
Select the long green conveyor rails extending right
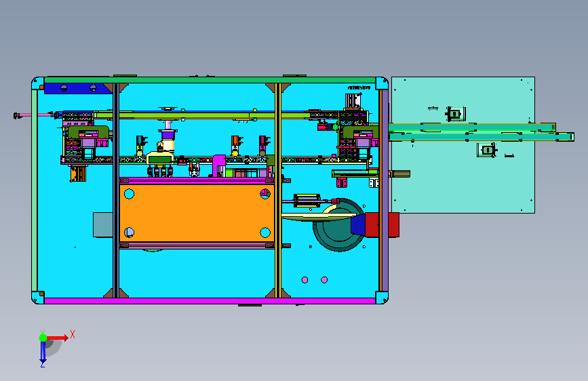[481, 132]
